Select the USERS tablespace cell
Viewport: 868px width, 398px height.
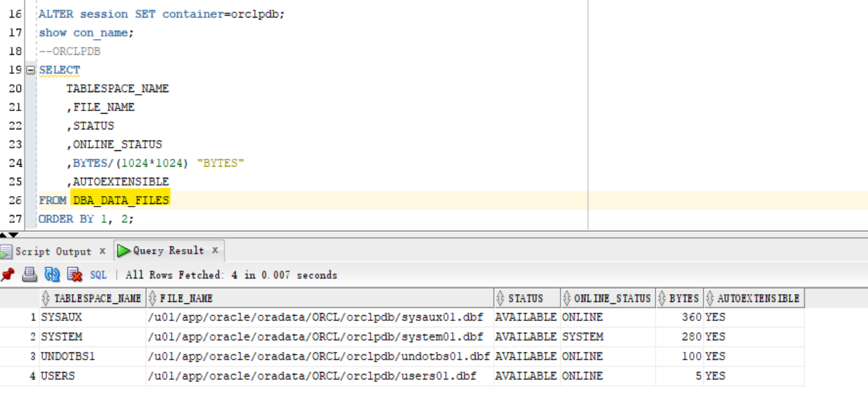pyautogui.click(x=93, y=376)
